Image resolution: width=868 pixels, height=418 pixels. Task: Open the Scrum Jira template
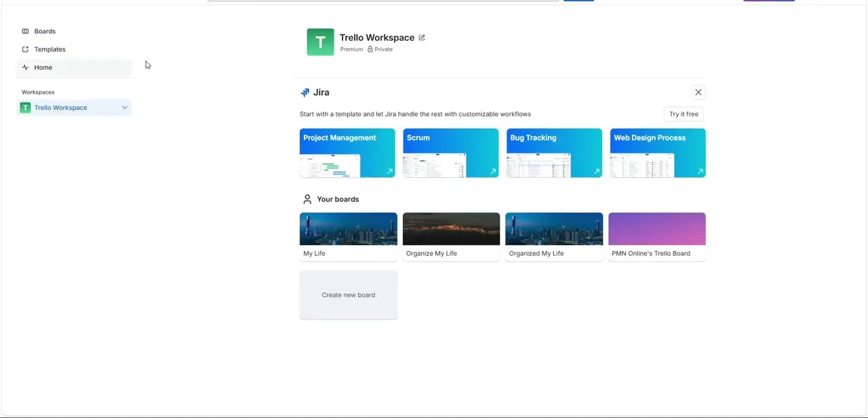point(451,153)
